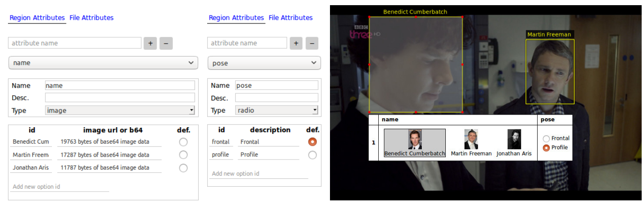Select default radio for profile option
Viewport: 644px width, 214px height.
pos(312,155)
